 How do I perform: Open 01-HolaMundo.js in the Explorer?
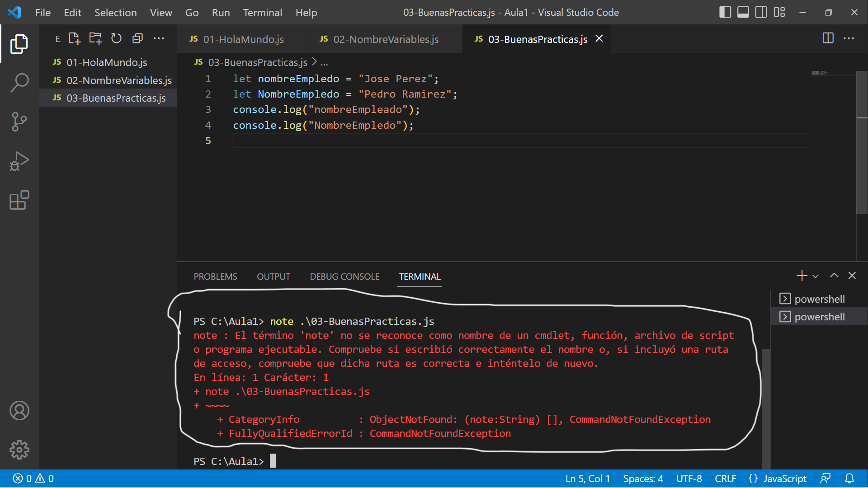[108, 62]
